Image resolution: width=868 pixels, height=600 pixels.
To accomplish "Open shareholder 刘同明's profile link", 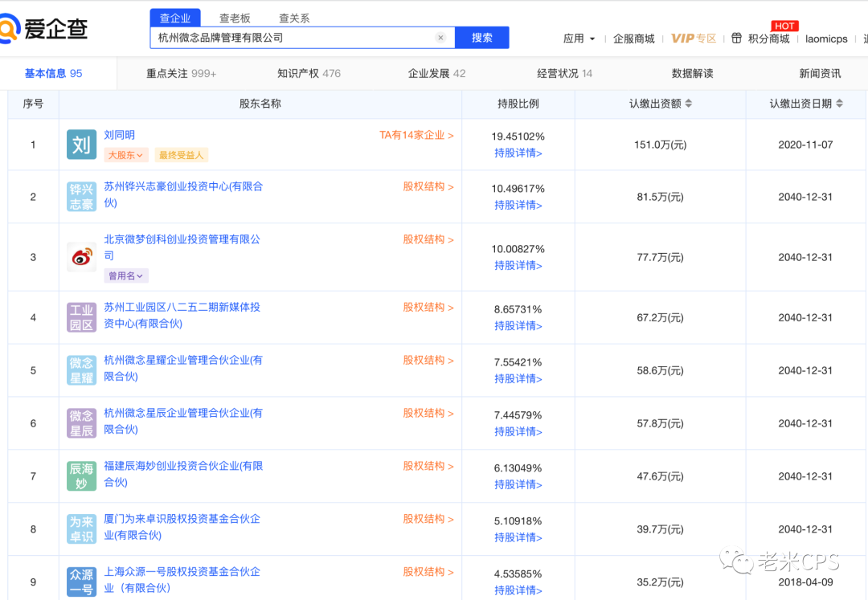I will 119,135.
